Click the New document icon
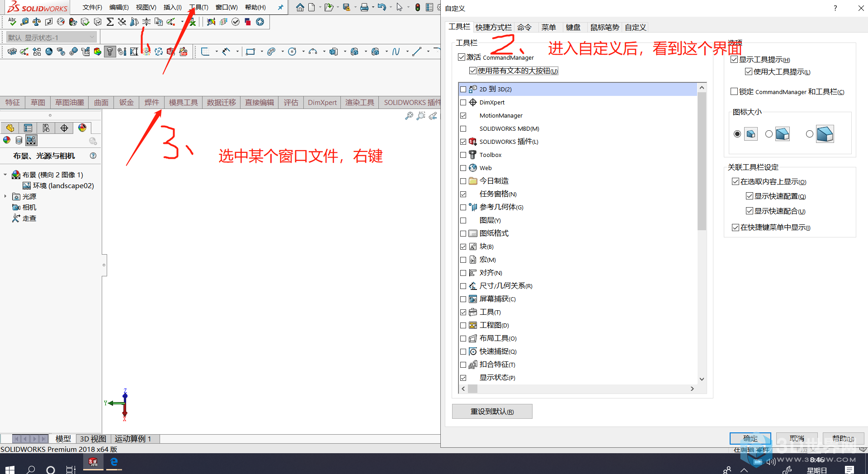This screenshot has width=868, height=474. coord(312,7)
